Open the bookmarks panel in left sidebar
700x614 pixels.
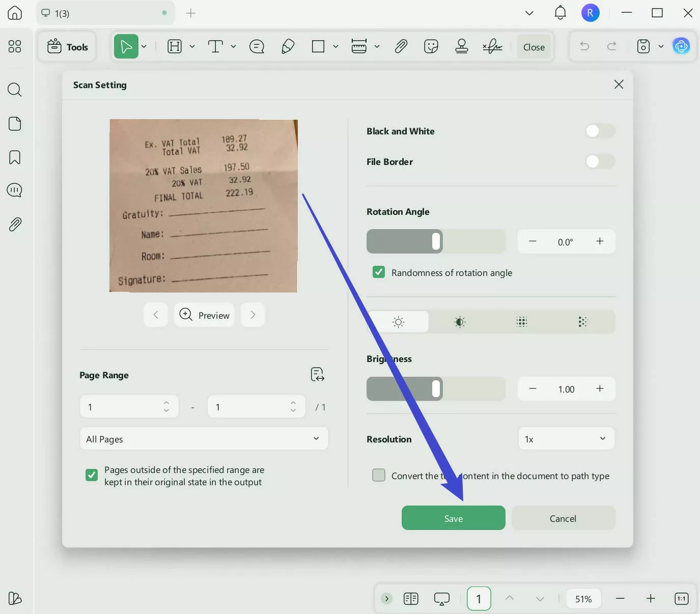click(15, 157)
